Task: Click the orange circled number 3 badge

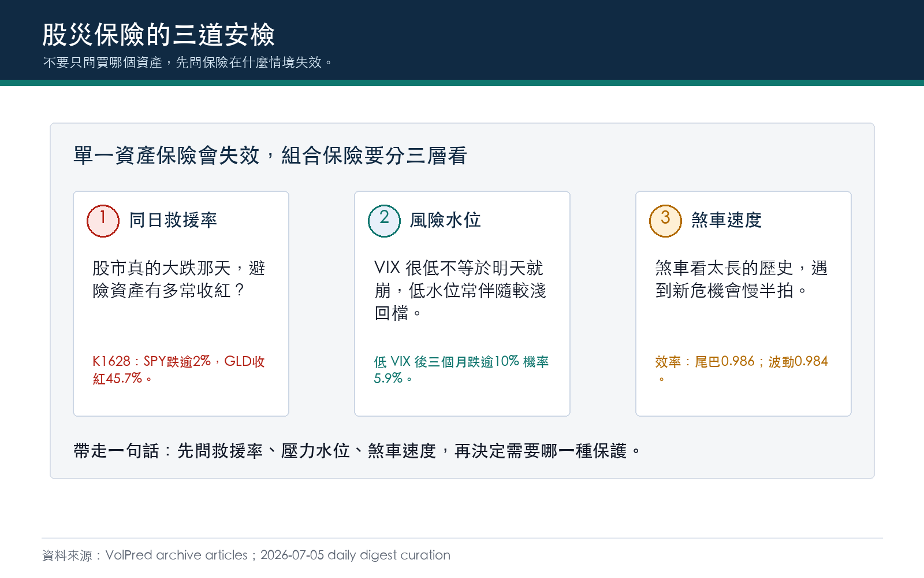Action: pos(665,221)
